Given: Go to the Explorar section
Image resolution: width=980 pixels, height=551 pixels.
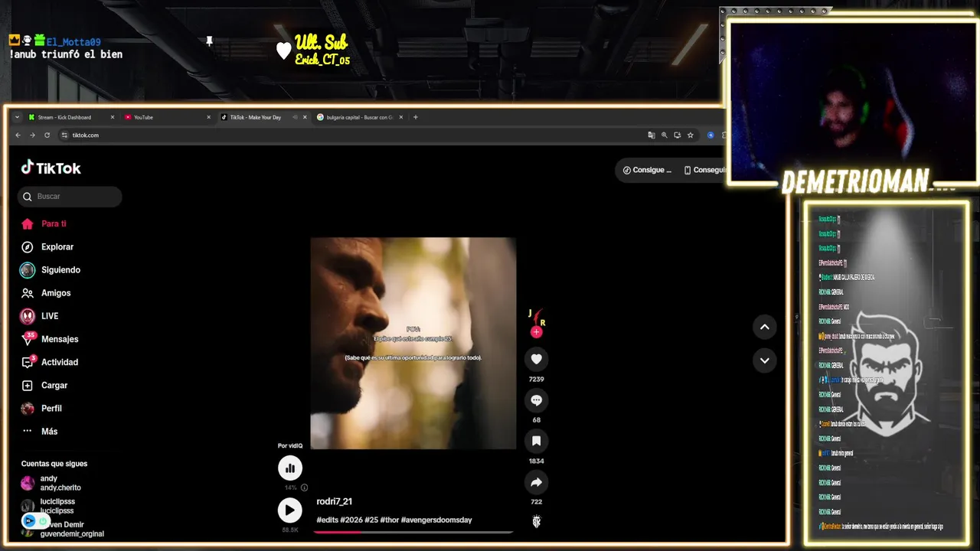Looking at the screenshot, I should click(47, 246).
